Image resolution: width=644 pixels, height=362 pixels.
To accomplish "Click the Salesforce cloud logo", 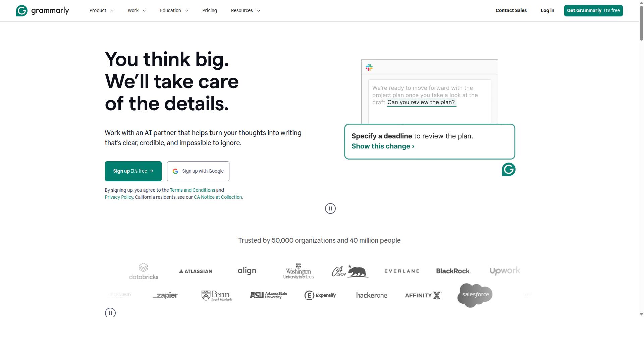I will tap(475, 295).
